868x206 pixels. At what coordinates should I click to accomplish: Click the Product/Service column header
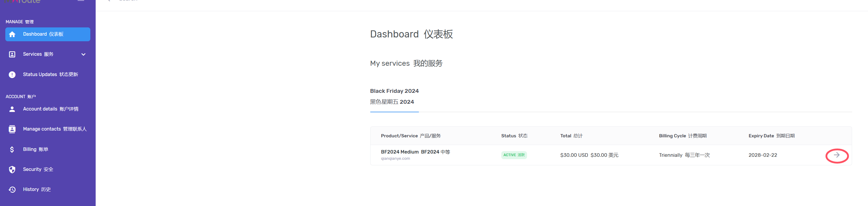(x=411, y=136)
